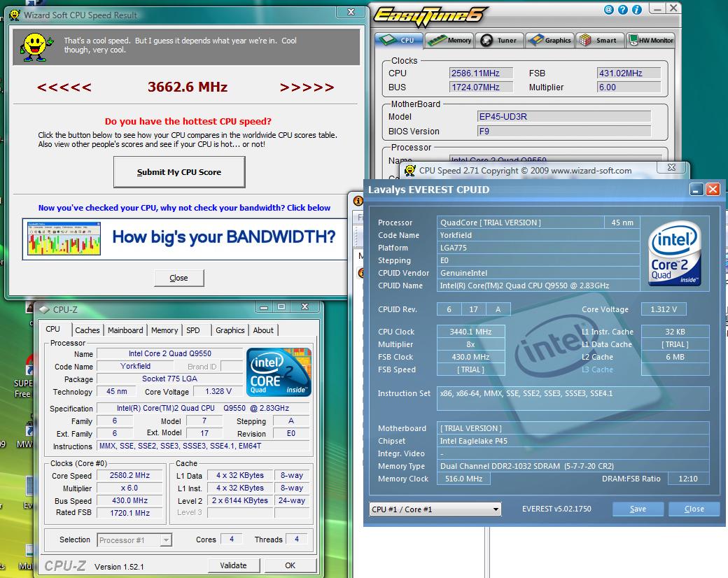Click Submit My CPU Score button

(179, 171)
